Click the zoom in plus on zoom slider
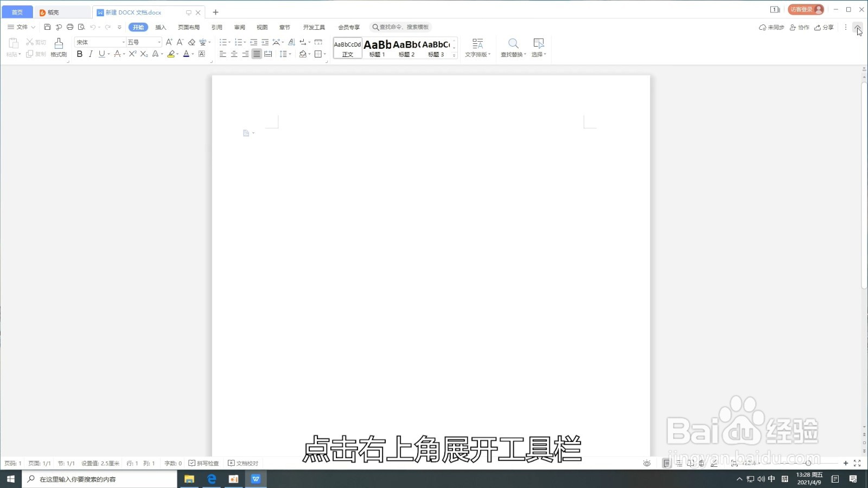Screen dimensions: 868x488 click(x=846, y=463)
